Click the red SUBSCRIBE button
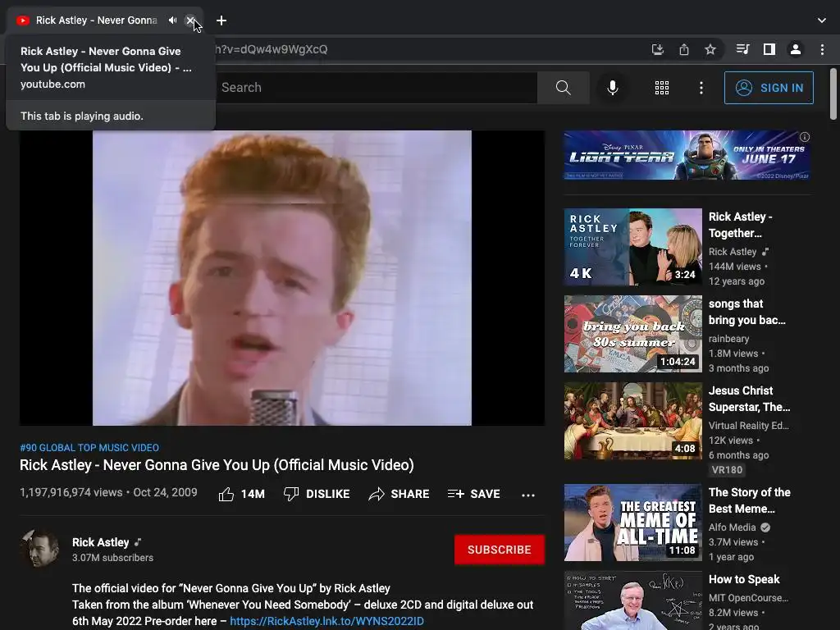Image resolution: width=840 pixels, height=630 pixels. point(500,550)
